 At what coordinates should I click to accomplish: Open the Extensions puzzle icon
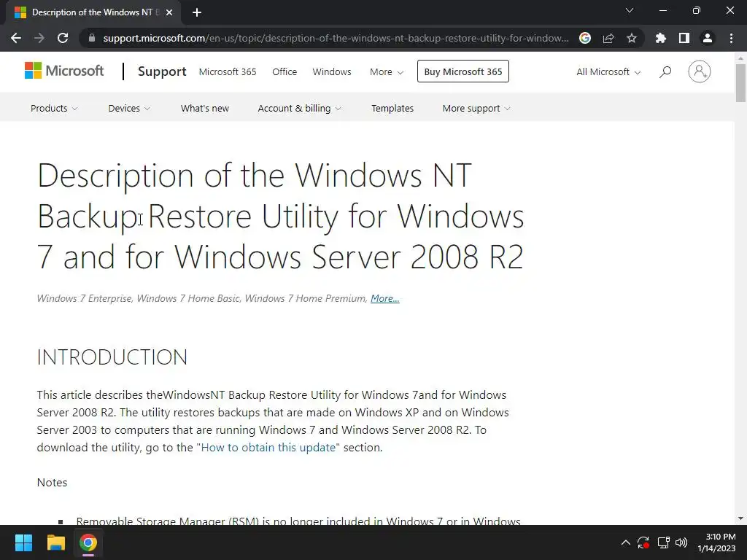point(660,38)
